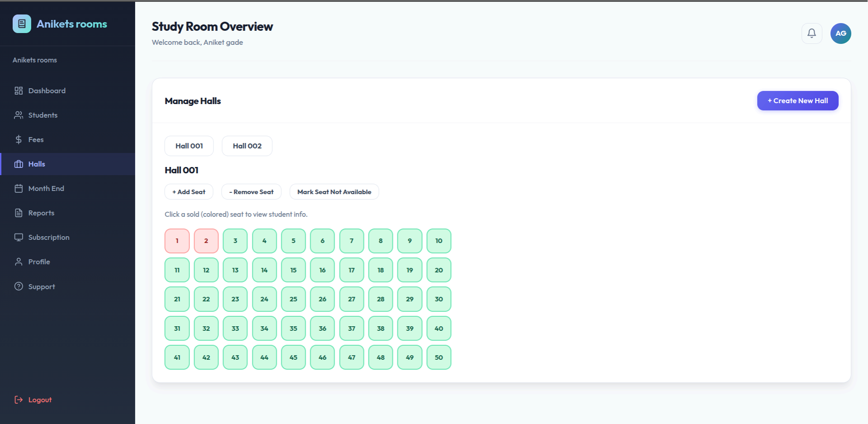Click the Add Seat button
The width and height of the screenshot is (868, 424).
(x=189, y=192)
